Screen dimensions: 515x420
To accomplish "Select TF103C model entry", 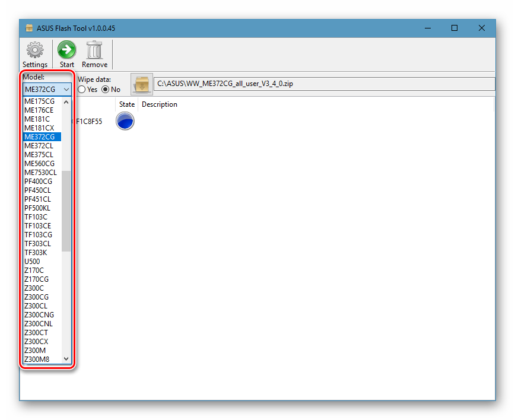I will point(42,217).
